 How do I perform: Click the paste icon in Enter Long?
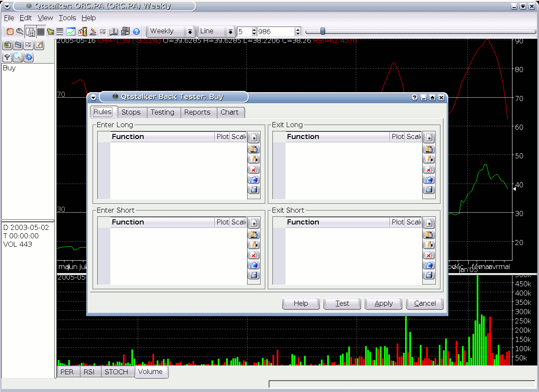[253, 149]
